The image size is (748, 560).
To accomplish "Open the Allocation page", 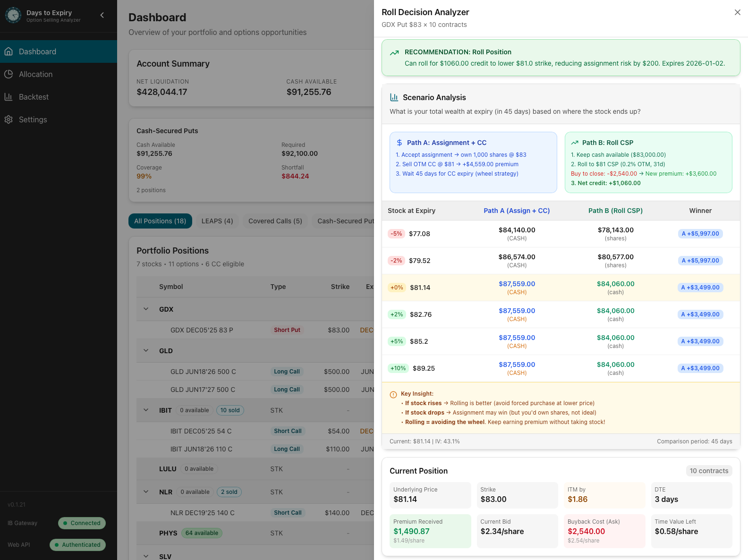I will pos(59,74).
